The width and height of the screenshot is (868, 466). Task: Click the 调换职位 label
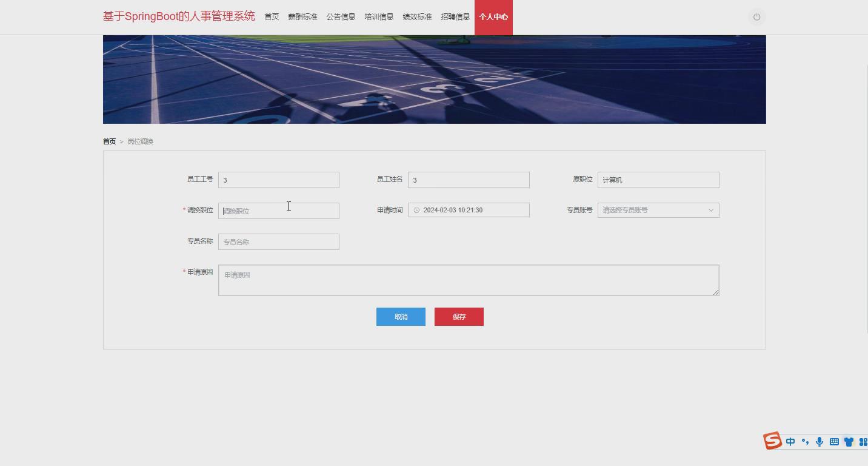pyautogui.click(x=200, y=211)
